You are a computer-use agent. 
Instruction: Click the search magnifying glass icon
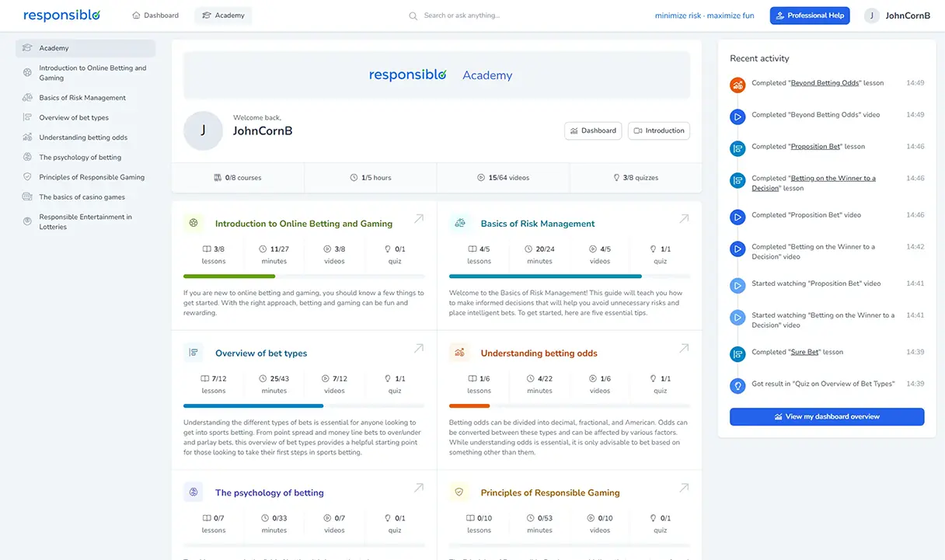[413, 15]
